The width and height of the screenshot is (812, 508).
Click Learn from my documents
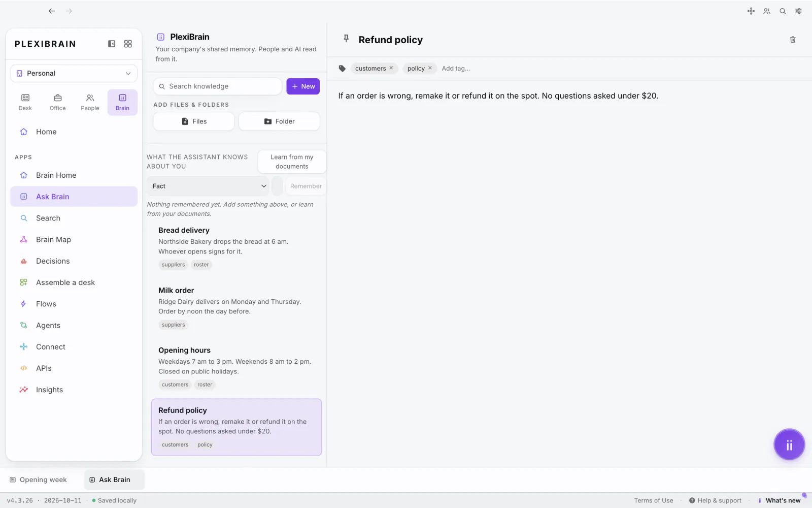tap(292, 162)
